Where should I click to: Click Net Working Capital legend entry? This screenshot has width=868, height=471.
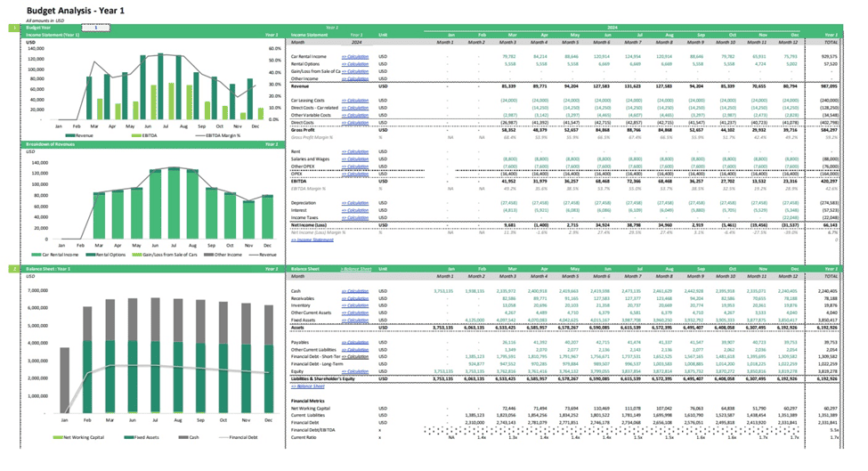click(78, 437)
